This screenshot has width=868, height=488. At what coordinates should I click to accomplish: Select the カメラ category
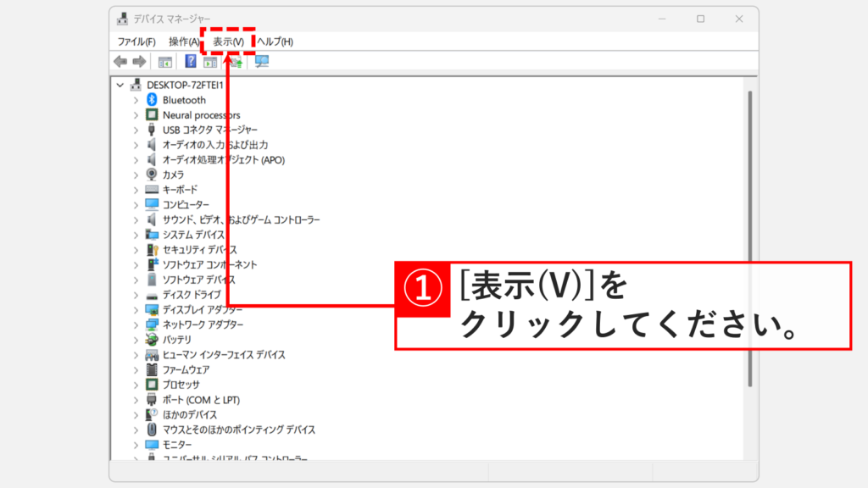point(172,175)
